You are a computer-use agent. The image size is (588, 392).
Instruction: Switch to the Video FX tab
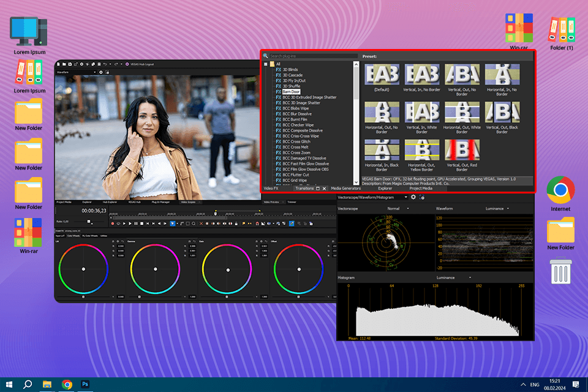pos(271,188)
